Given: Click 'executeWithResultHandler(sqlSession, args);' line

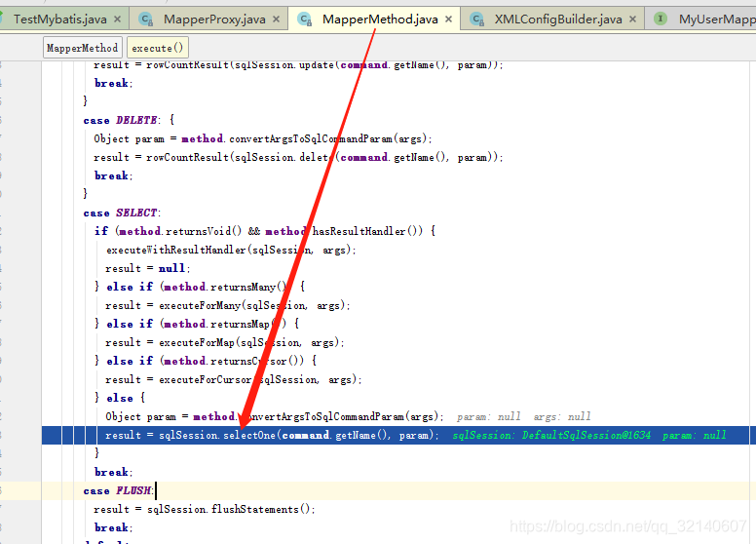Looking at the screenshot, I should 231,250.
